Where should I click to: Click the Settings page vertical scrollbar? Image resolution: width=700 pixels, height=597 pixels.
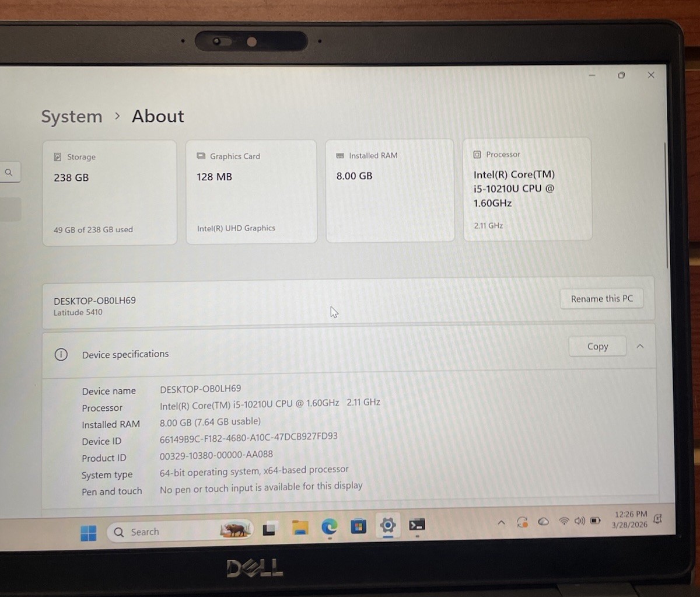tap(667, 205)
